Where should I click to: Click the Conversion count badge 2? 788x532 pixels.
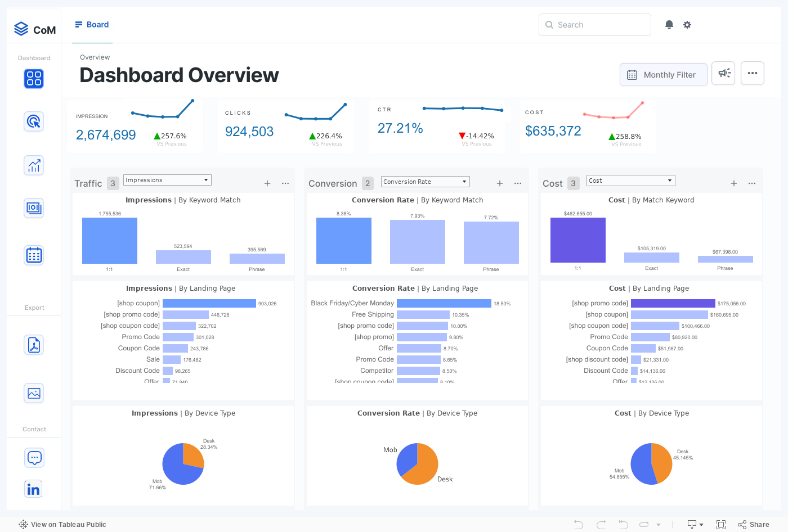click(x=368, y=183)
